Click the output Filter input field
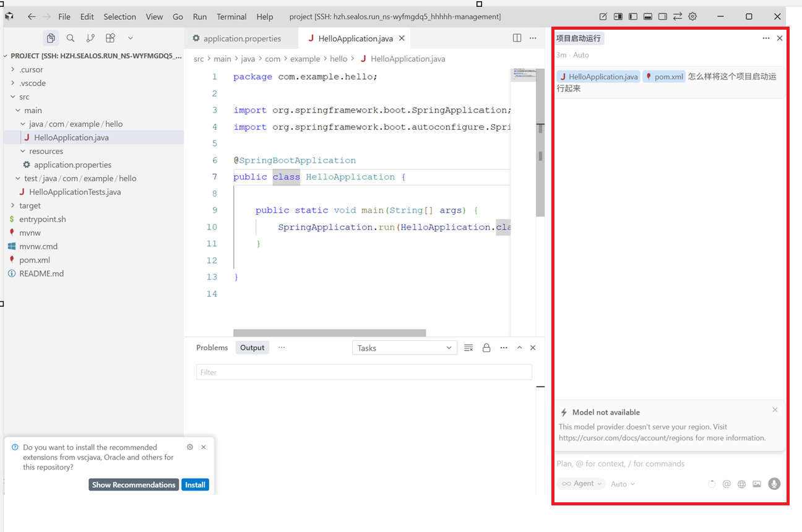This screenshot has width=802, height=532. 364,372
